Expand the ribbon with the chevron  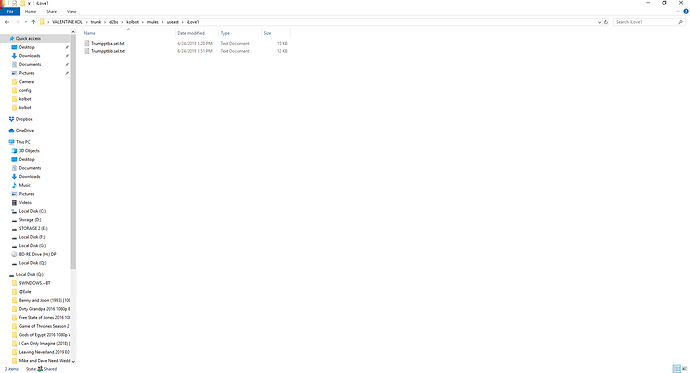(x=678, y=11)
